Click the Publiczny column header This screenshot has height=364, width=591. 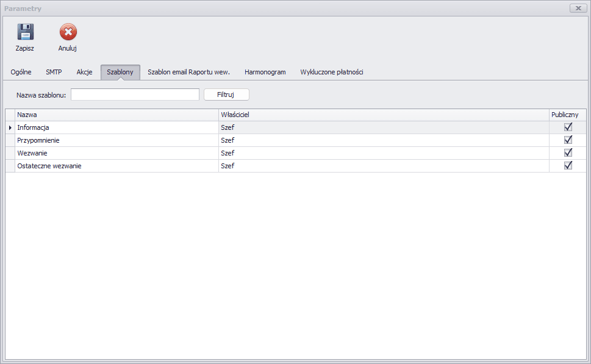tap(568, 115)
